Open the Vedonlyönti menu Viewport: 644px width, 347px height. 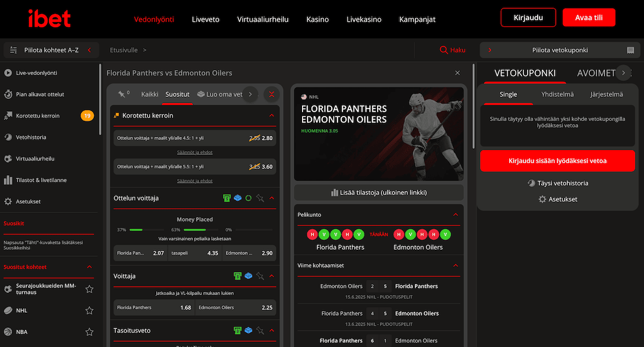coord(154,19)
